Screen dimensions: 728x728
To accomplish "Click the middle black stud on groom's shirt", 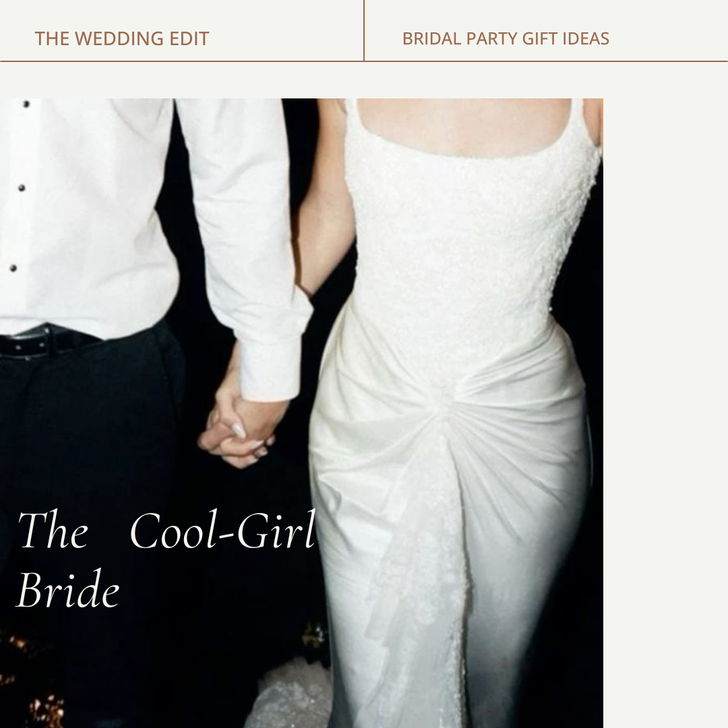I will 21,188.
